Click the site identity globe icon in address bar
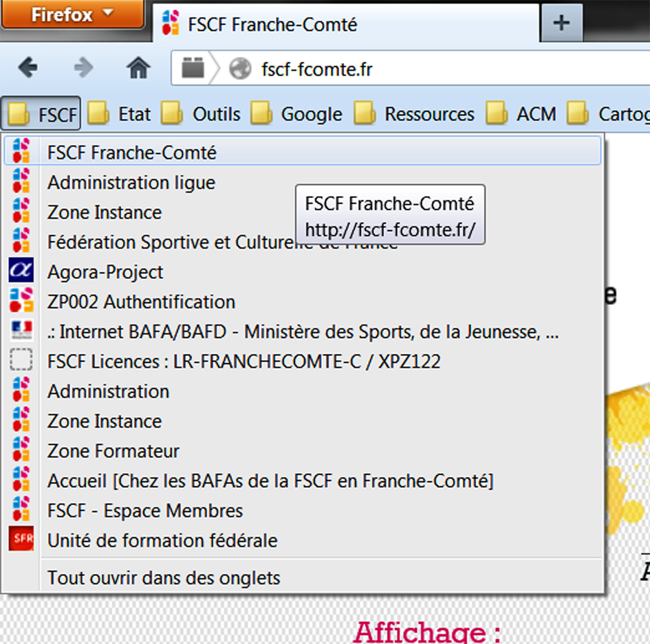 click(241, 68)
